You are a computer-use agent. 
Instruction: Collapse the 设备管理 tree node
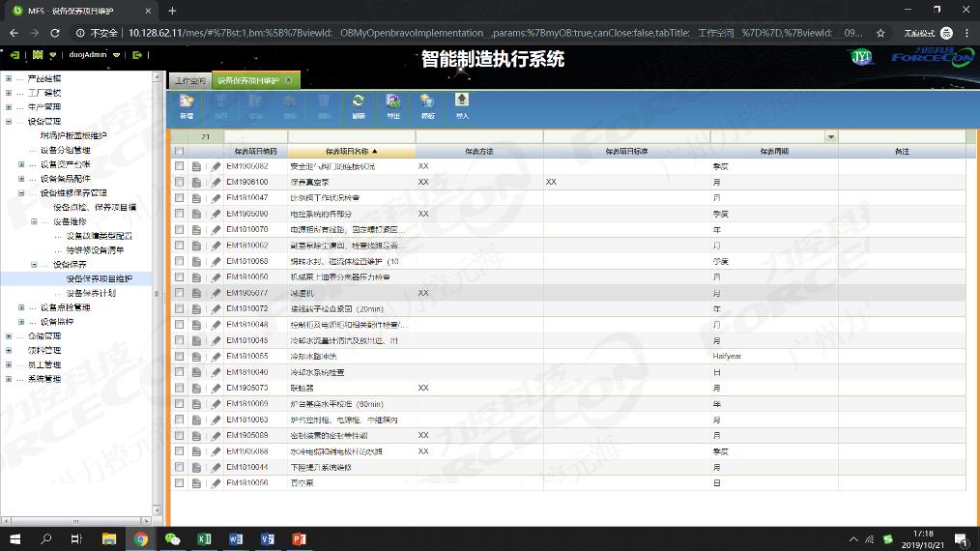pos(8,122)
